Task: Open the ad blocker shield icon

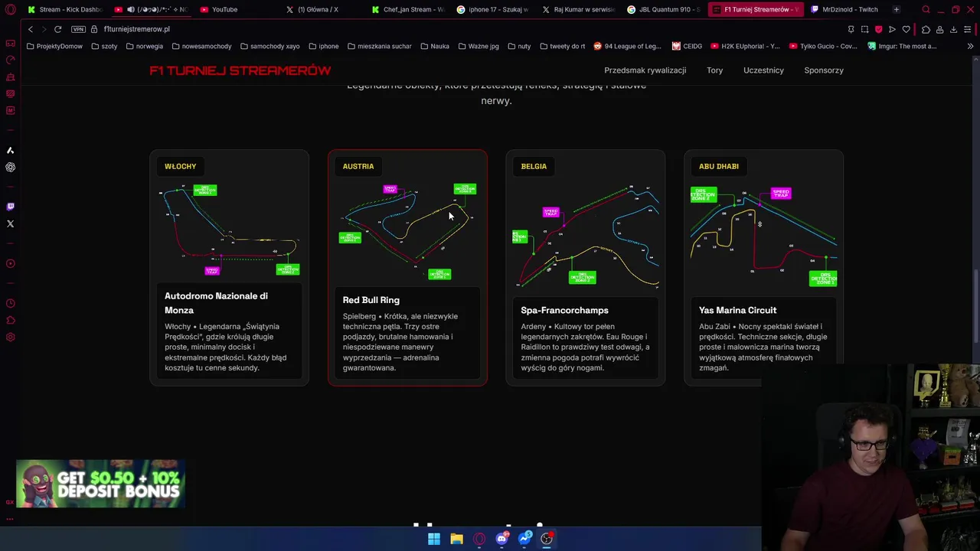Action: coord(878,29)
